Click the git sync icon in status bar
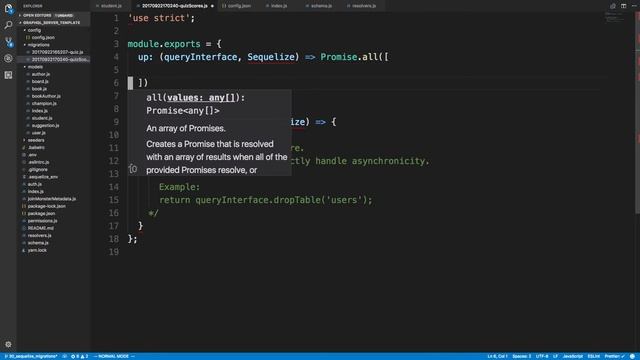This screenshot has width=640, height=360. (64, 356)
